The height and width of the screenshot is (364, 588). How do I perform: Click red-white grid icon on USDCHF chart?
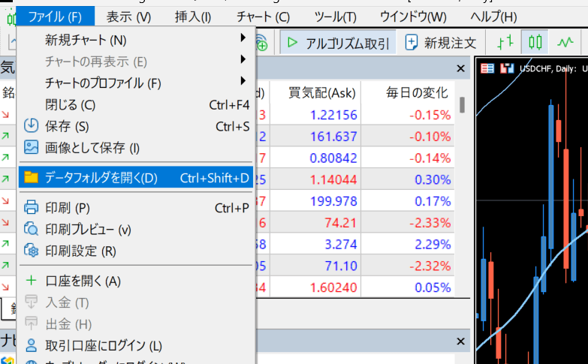487,68
